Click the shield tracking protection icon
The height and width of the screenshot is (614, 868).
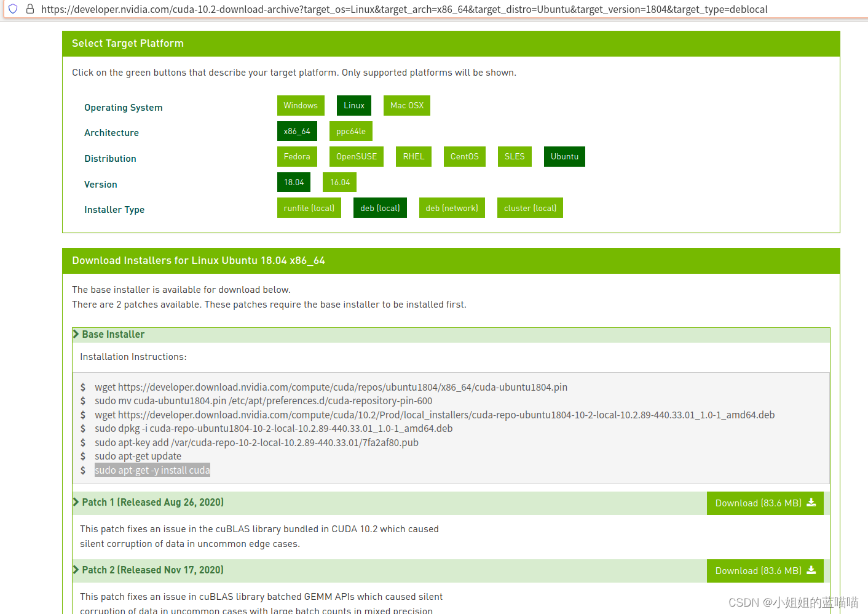pyautogui.click(x=13, y=9)
